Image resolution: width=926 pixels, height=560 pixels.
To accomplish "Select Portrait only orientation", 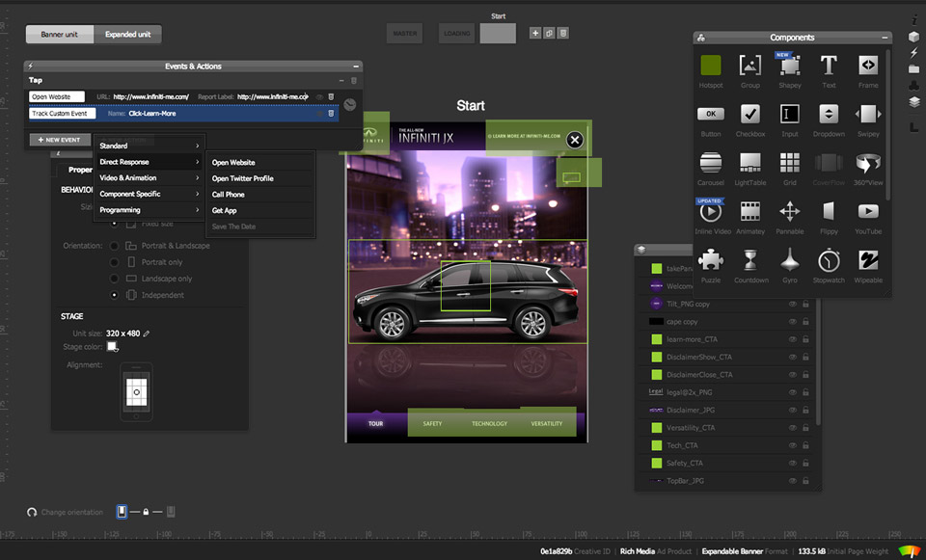I will [x=114, y=262].
